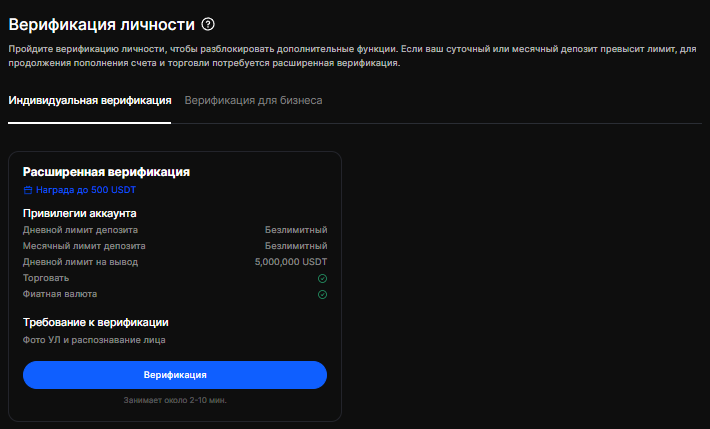Click the Требование к верификации heading

(96, 323)
